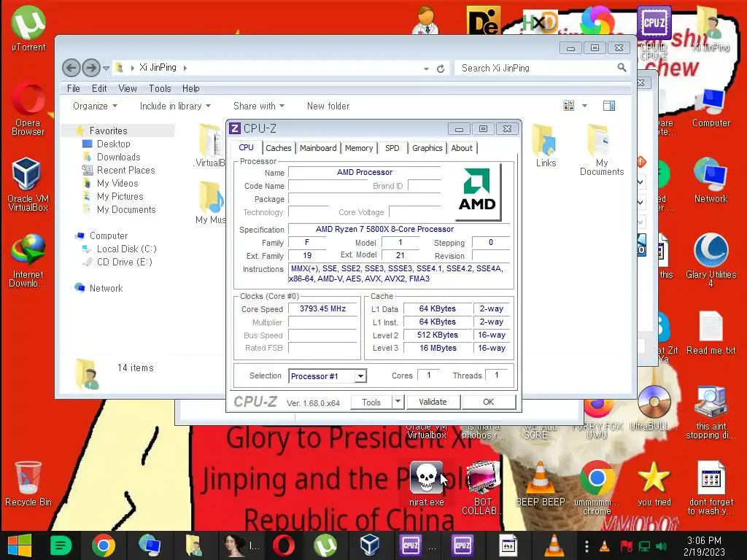Expand the Xi JinPing breadcrumb arrow
Viewport: 747px width, 560px height.
click(x=185, y=68)
